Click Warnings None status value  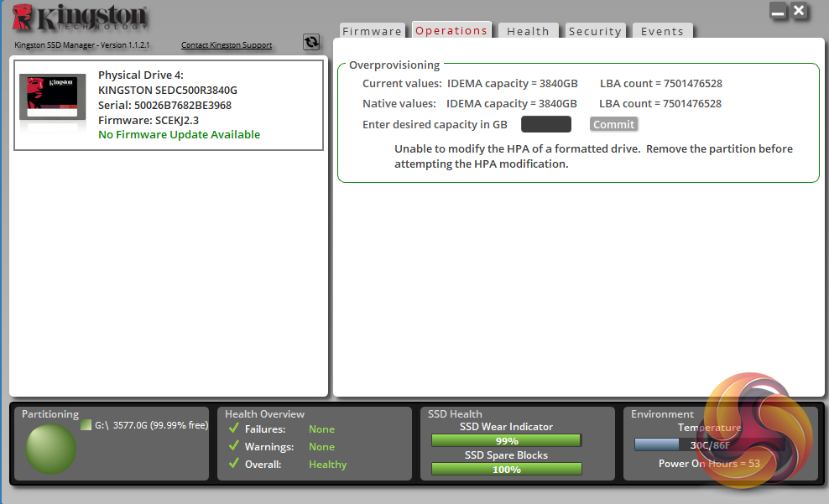321,446
